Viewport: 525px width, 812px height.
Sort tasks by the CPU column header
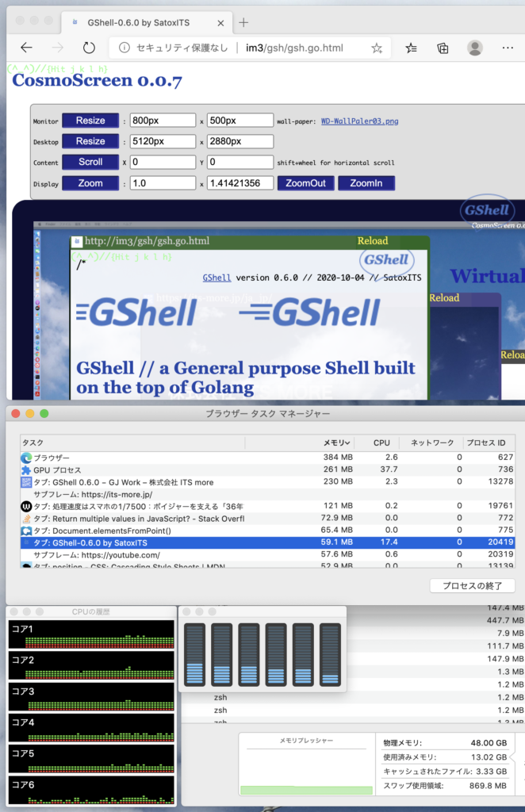coord(381,442)
